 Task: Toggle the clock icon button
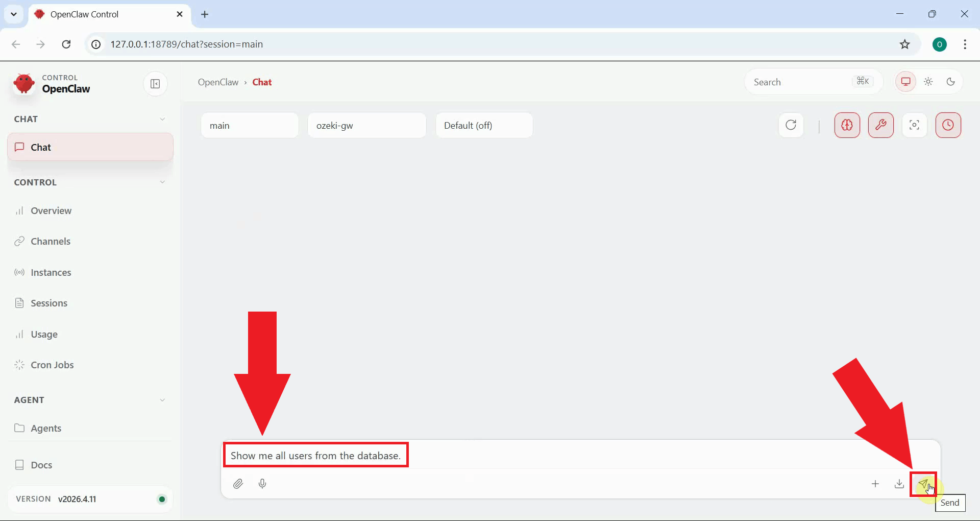coord(948,125)
